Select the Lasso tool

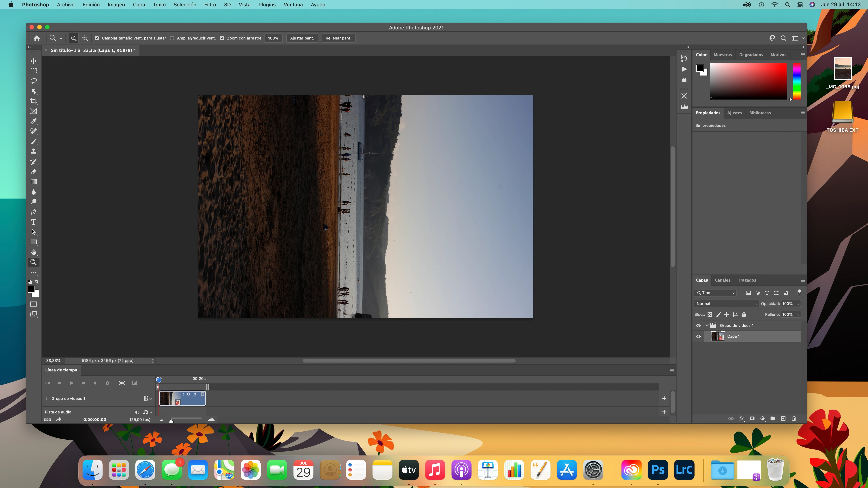click(33, 81)
